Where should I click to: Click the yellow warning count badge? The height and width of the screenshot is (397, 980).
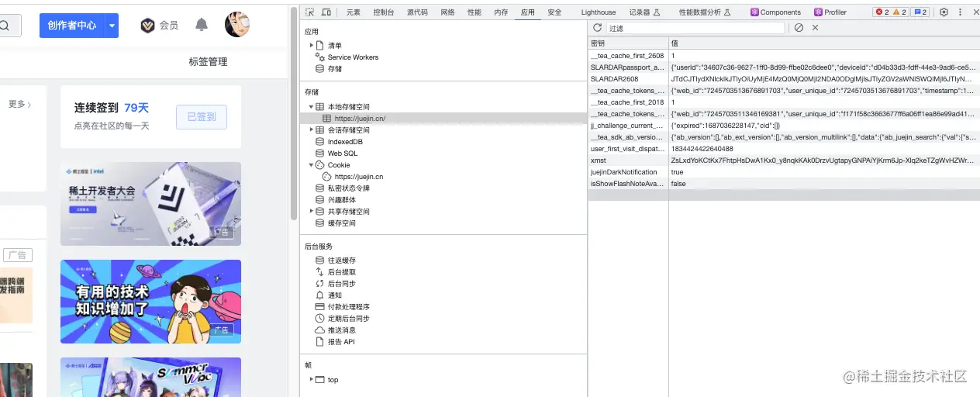(x=899, y=12)
